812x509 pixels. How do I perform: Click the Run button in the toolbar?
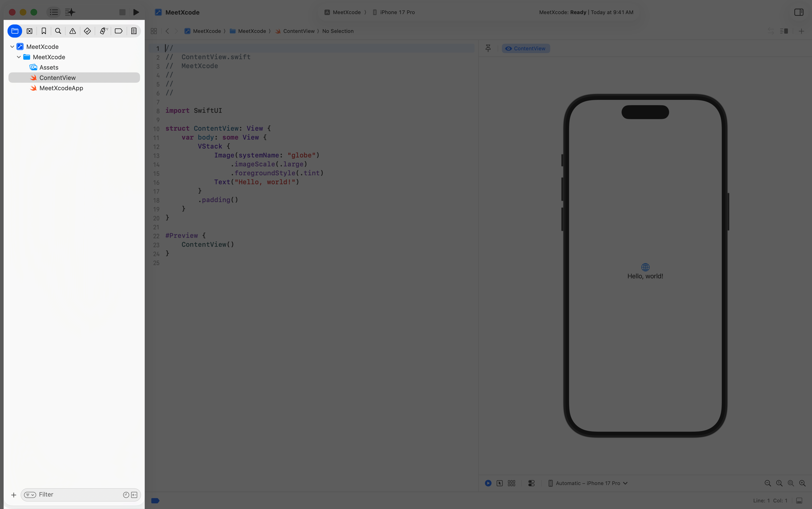[136, 12]
